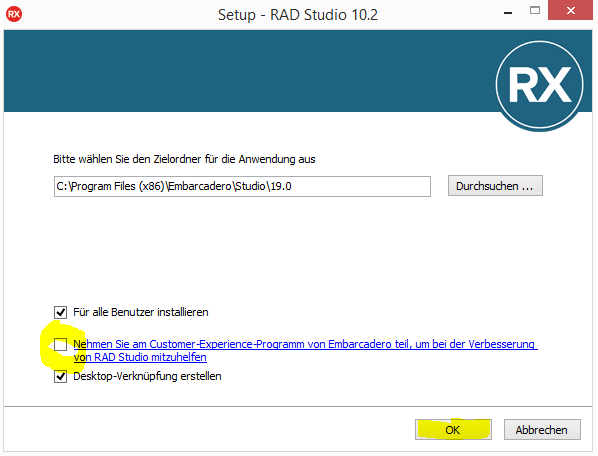Click the large RX logo in the banner

(539, 85)
